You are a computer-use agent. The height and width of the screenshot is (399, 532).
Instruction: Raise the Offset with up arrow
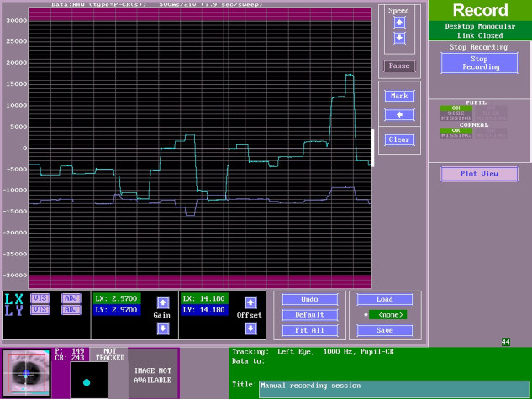(x=250, y=302)
